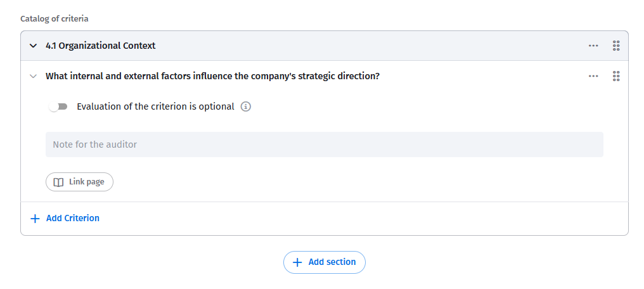The image size is (644, 289).
Task: Collapse the 4.1 Organizational Context section chevron
Action: click(33, 46)
